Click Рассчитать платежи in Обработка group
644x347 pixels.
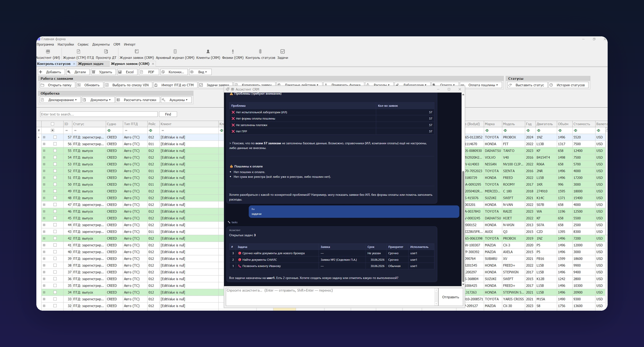138,100
